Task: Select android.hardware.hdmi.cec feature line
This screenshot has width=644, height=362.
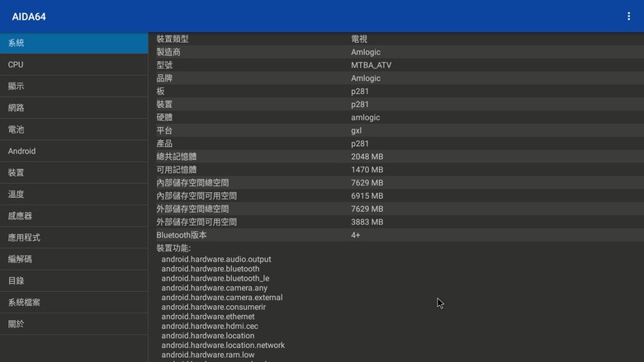Action: coord(210,327)
